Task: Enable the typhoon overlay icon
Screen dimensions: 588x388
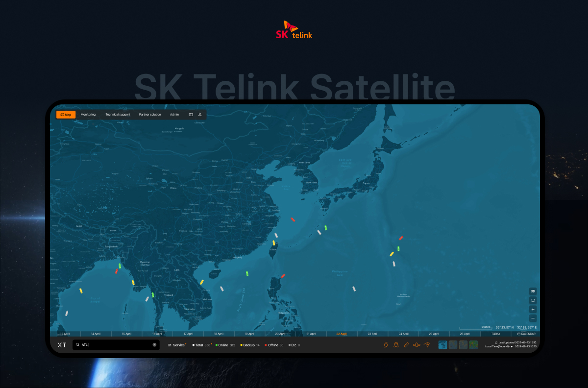Action: click(386, 345)
